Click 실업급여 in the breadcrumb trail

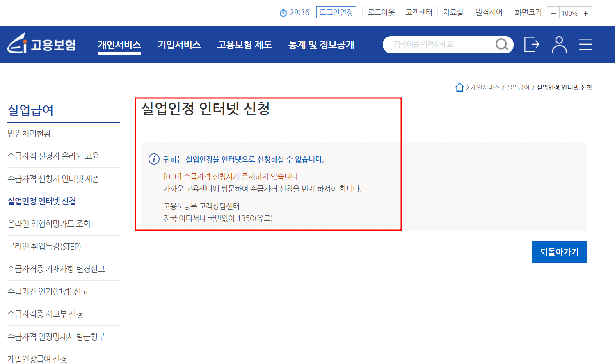pyautogui.click(x=517, y=87)
